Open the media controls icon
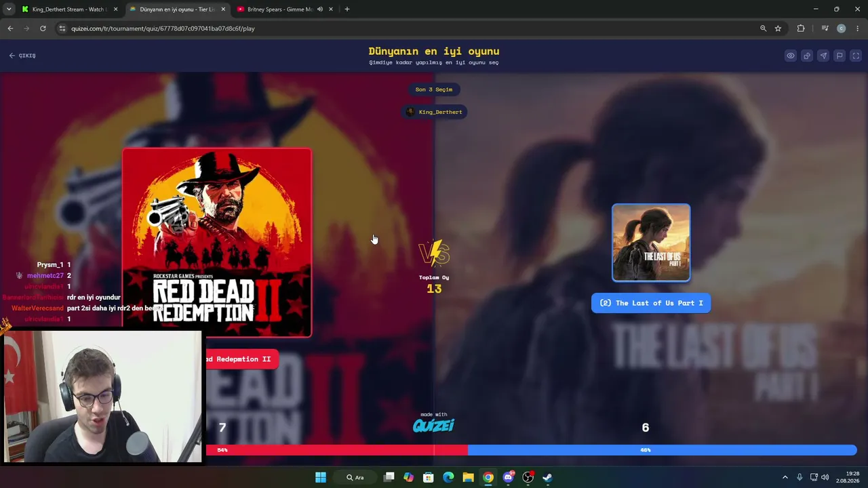This screenshot has height=488, width=868. coord(825,28)
